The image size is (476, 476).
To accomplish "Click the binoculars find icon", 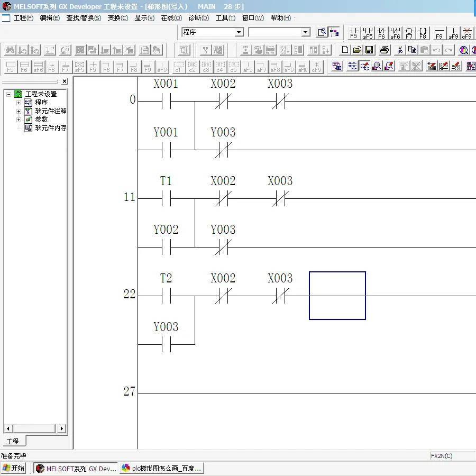I will pyautogui.click(x=10, y=50).
